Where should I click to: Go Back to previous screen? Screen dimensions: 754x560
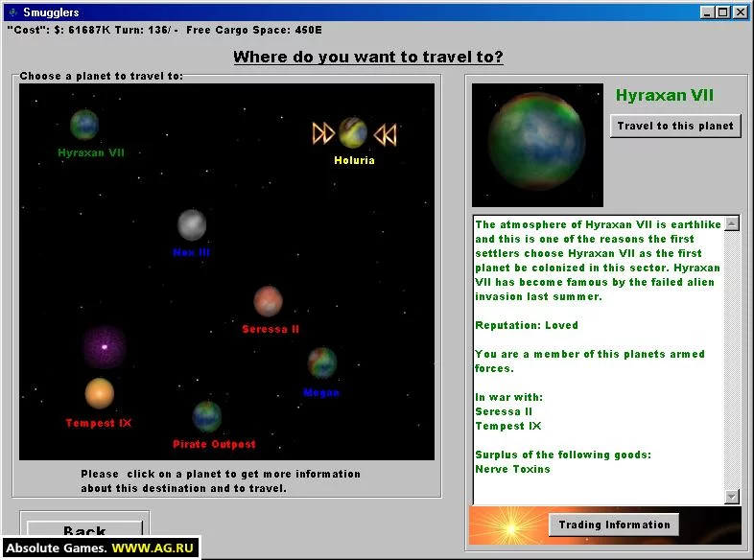point(84,531)
